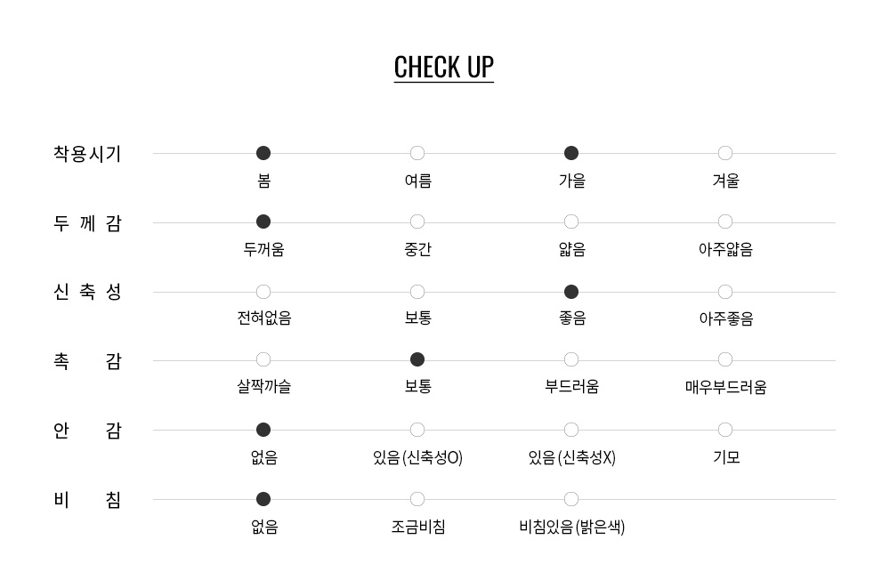Select the 얇음 thickness circle

pos(571,222)
